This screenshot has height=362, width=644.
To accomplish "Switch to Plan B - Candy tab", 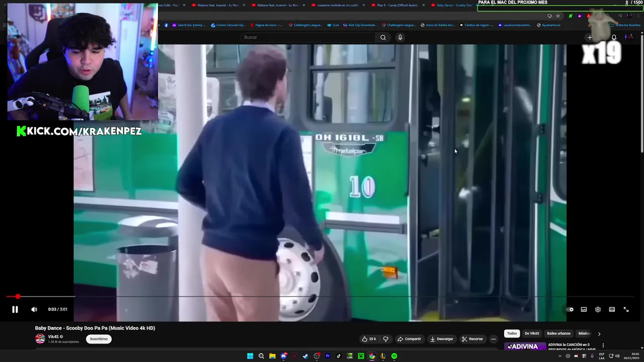I will pos(397,5).
